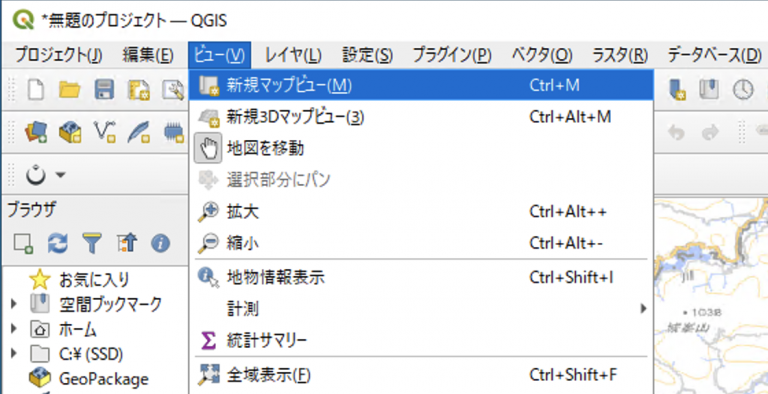
Task: Click the blue info properties icon
Action: tap(160, 243)
